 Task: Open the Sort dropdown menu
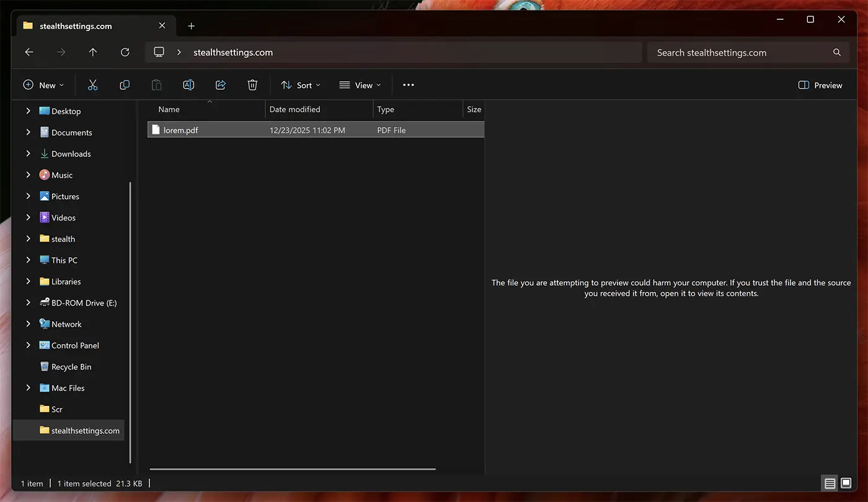pyautogui.click(x=301, y=85)
